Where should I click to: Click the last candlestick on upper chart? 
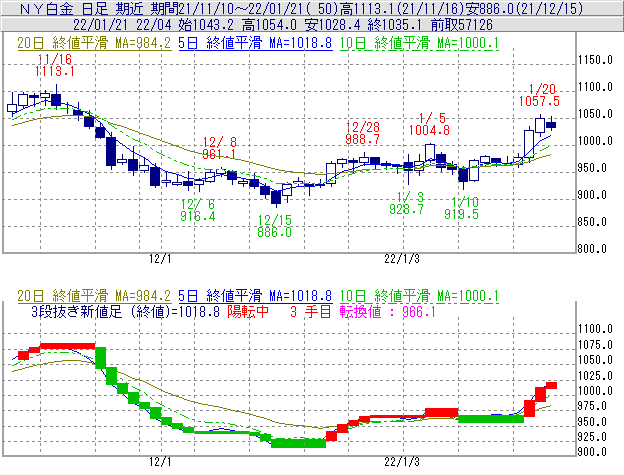pyautogui.click(x=551, y=125)
